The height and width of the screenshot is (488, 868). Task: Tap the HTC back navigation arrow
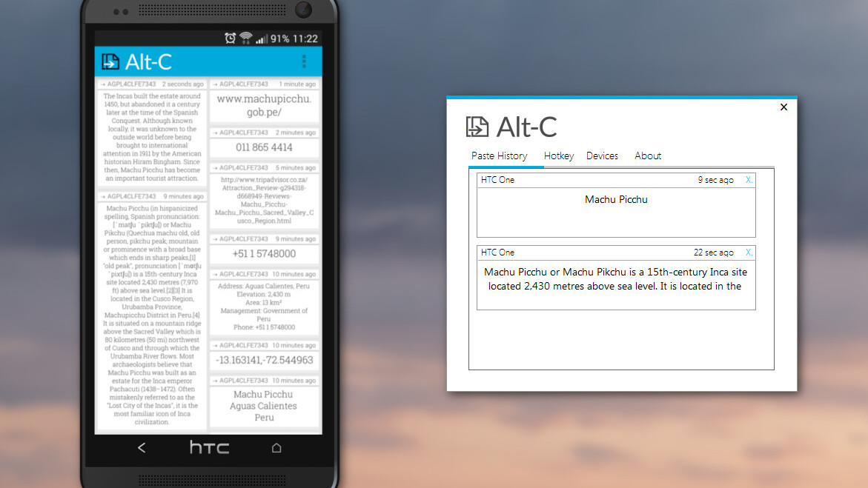142,447
